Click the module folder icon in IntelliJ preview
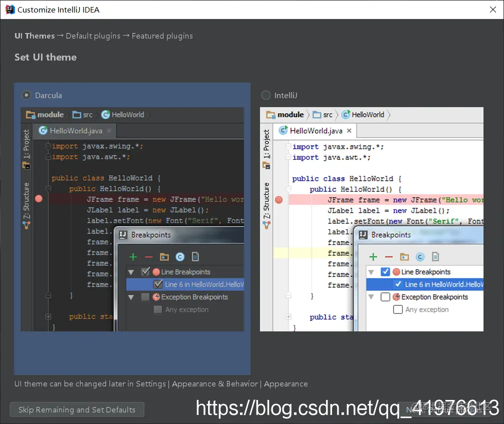The image size is (504, 424). (270, 115)
